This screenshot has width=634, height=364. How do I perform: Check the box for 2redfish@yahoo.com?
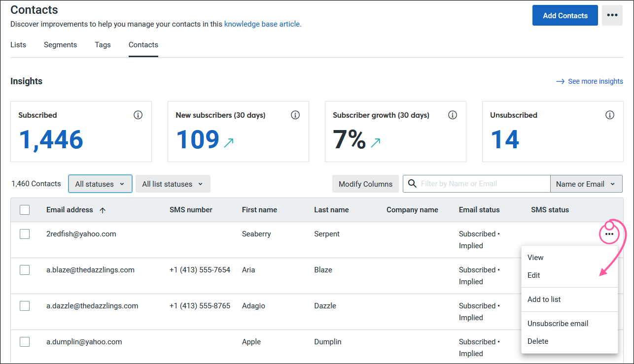click(25, 234)
